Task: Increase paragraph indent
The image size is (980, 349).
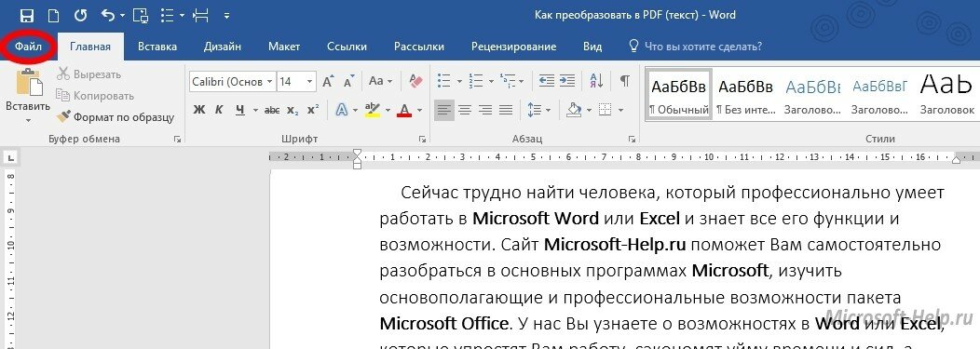Action: click(567, 81)
